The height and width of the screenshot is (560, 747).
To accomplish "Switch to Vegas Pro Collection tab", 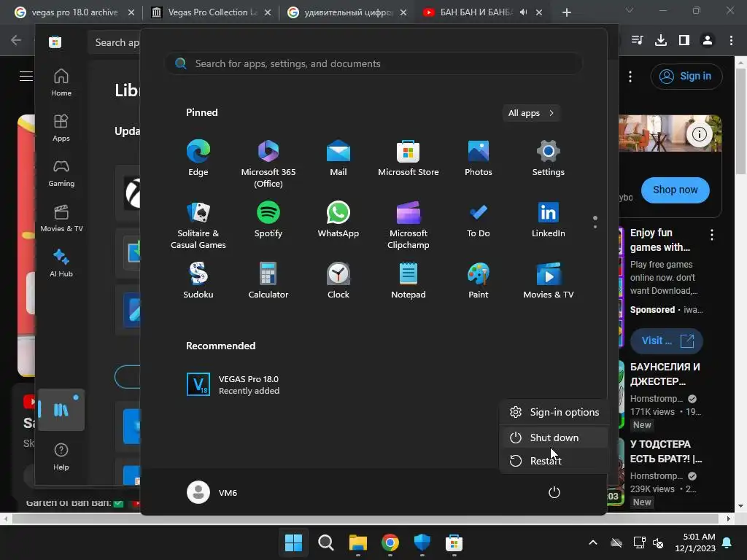I will coord(212,12).
